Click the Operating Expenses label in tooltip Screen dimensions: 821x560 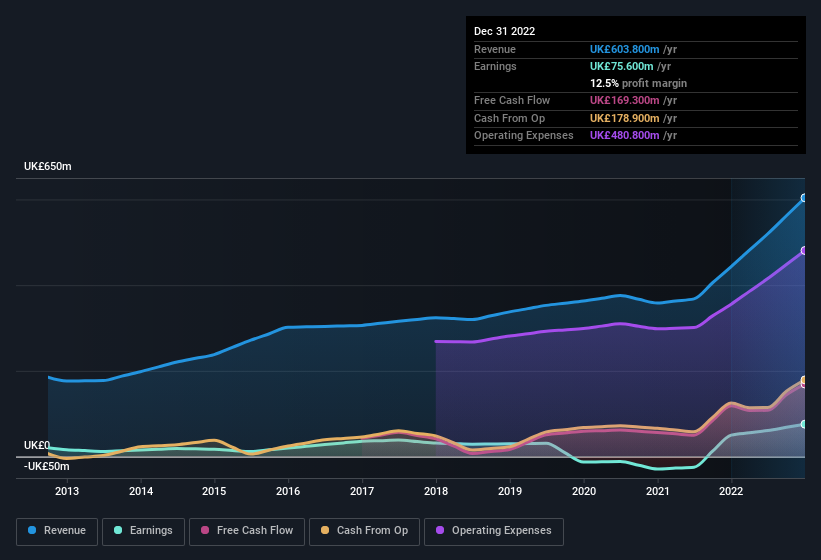(x=524, y=136)
